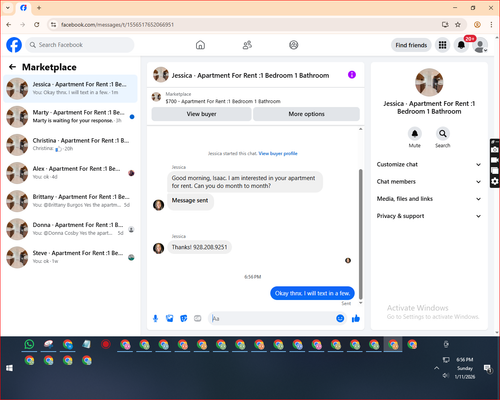Bookmark this page star icon
Screen dimensions: 500x400
click(458, 24)
